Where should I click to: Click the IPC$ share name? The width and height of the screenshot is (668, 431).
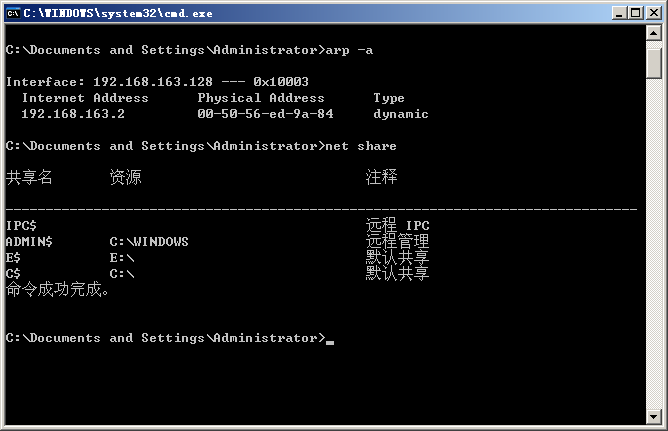(x=21, y=225)
